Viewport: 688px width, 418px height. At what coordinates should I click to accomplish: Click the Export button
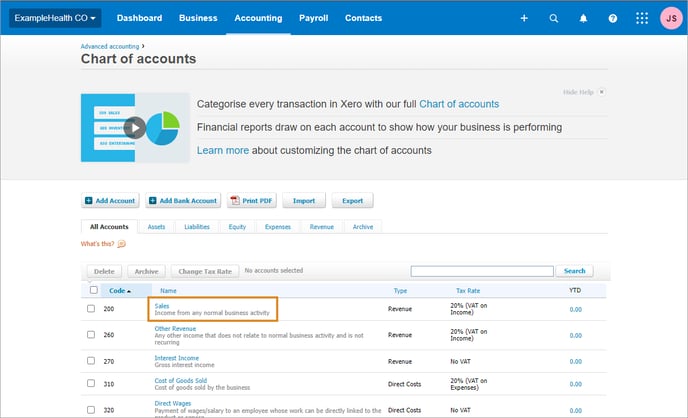(352, 200)
